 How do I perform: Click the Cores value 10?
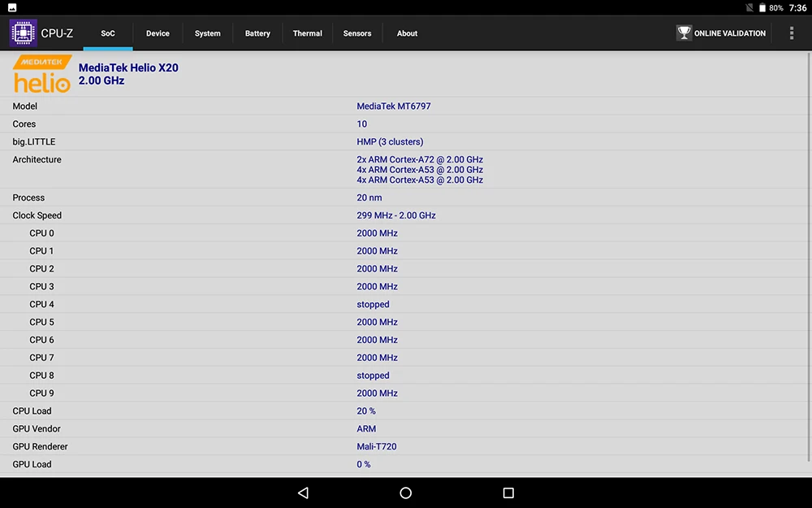(x=362, y=124)
